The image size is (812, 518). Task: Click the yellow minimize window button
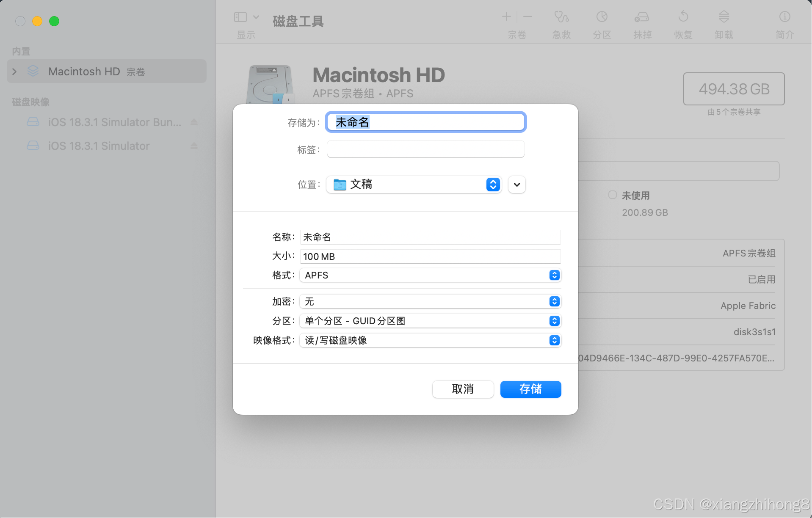(x=37, y=21)
